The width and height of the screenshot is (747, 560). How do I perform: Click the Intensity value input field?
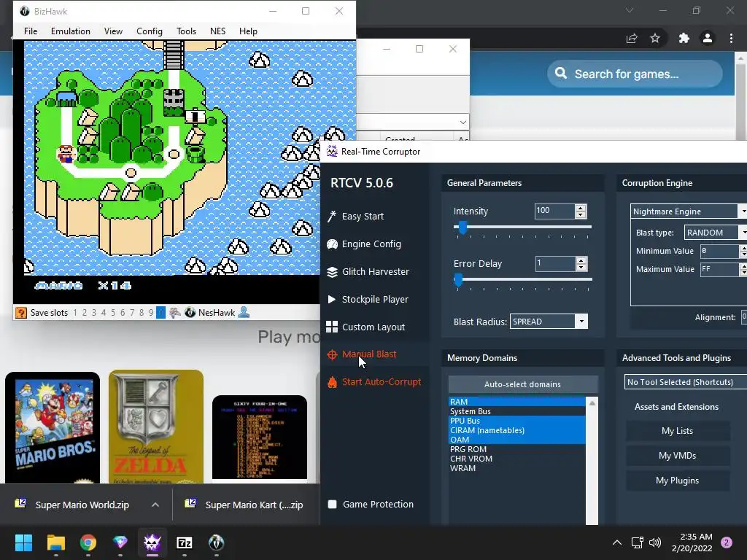click(554, 211)
